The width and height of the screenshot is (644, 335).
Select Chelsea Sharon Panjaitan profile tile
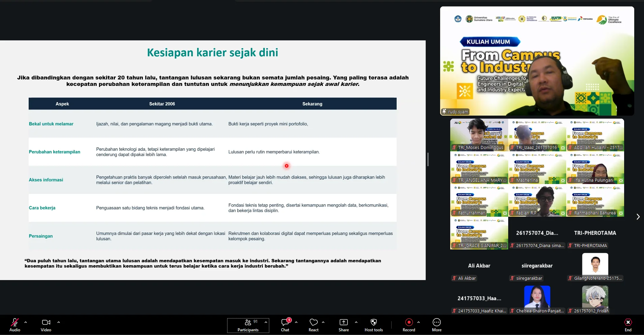537,298
